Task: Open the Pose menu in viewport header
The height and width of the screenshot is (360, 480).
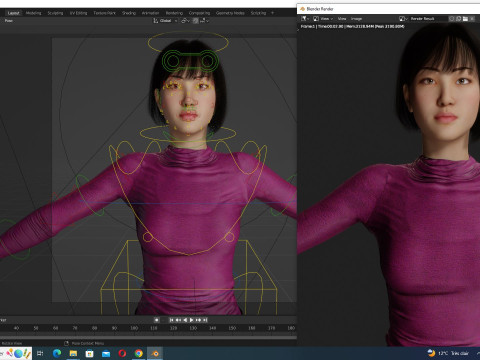Action: [x=9, y=21]
